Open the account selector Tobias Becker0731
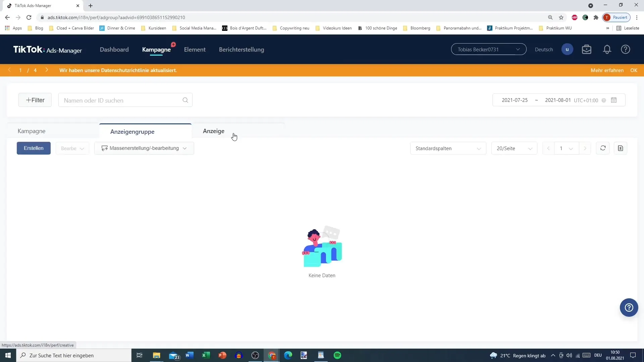This screenshot has height=362, width=644. click(x=488, y=50)
